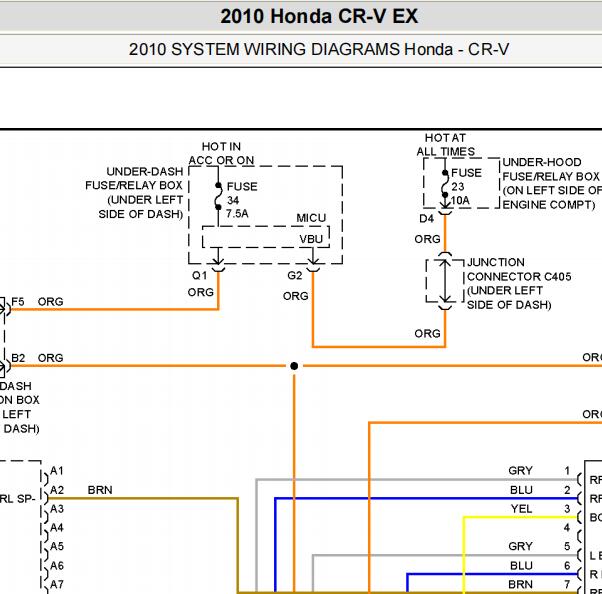Select the "2010 SYSTEM WIRING DIAGRAMS Honda - CR-V" subtitle
Screen dimensions: 602x594
[x=319, y=50]
